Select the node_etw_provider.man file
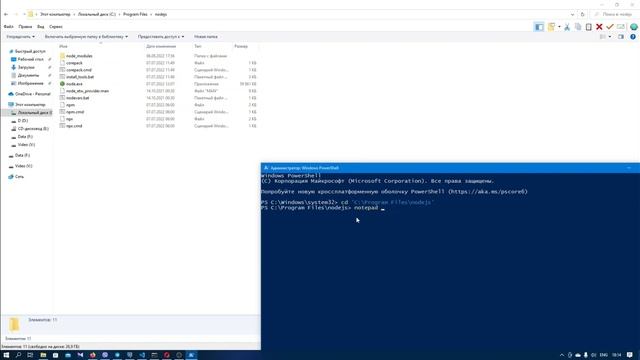The width and height of the screenshot is (640, 360). (87, 91)
